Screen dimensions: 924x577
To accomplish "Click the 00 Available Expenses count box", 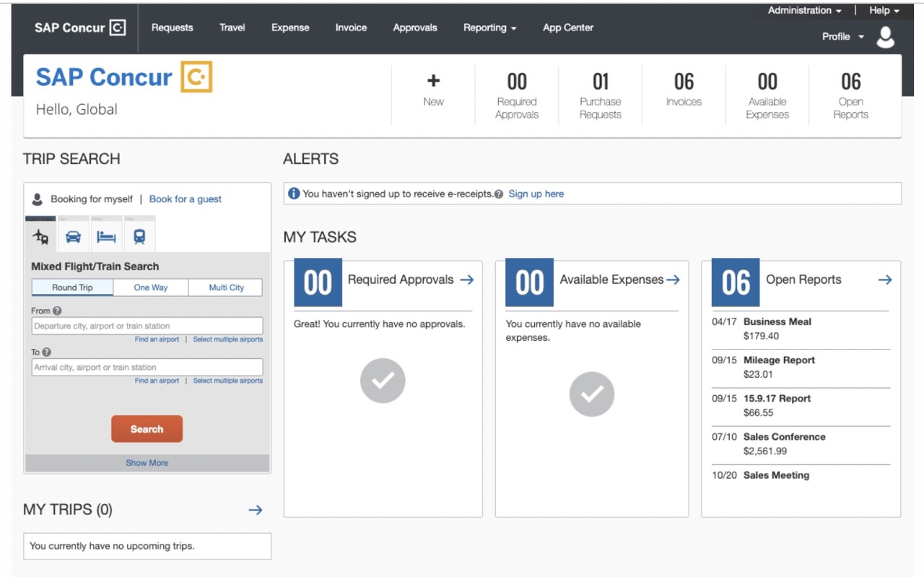I will pyautogui.click(x=529, y=282).
